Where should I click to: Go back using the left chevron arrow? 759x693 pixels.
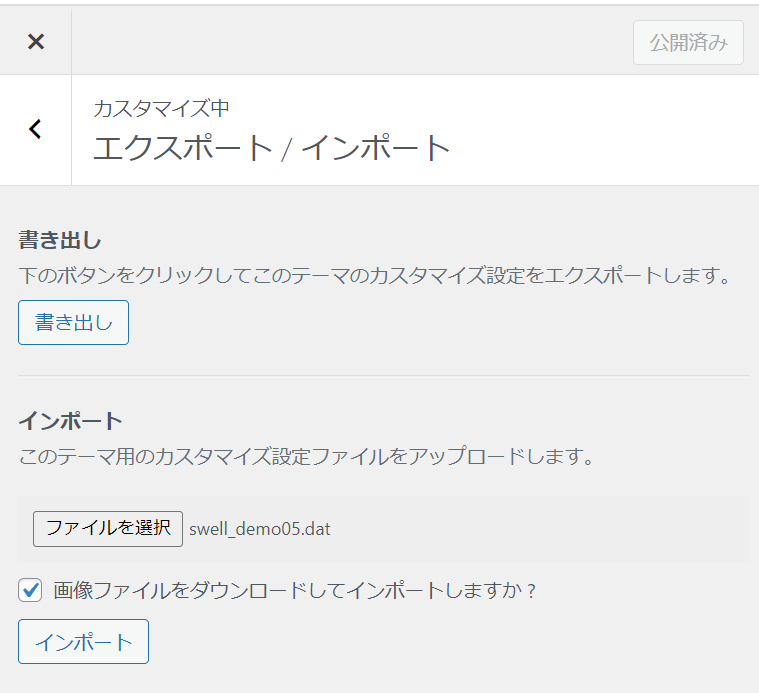coord(36,129)
